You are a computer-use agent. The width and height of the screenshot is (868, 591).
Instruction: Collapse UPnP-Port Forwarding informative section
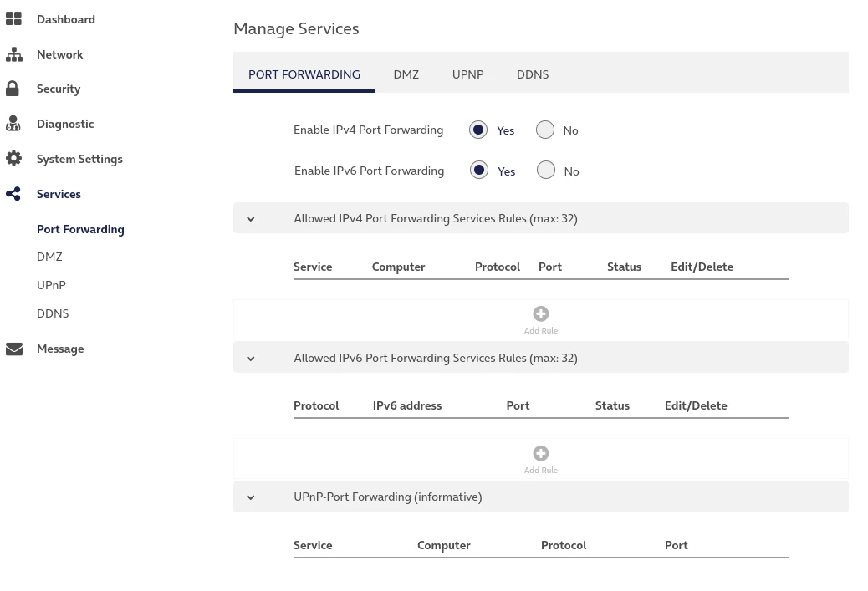coord(251,497)
